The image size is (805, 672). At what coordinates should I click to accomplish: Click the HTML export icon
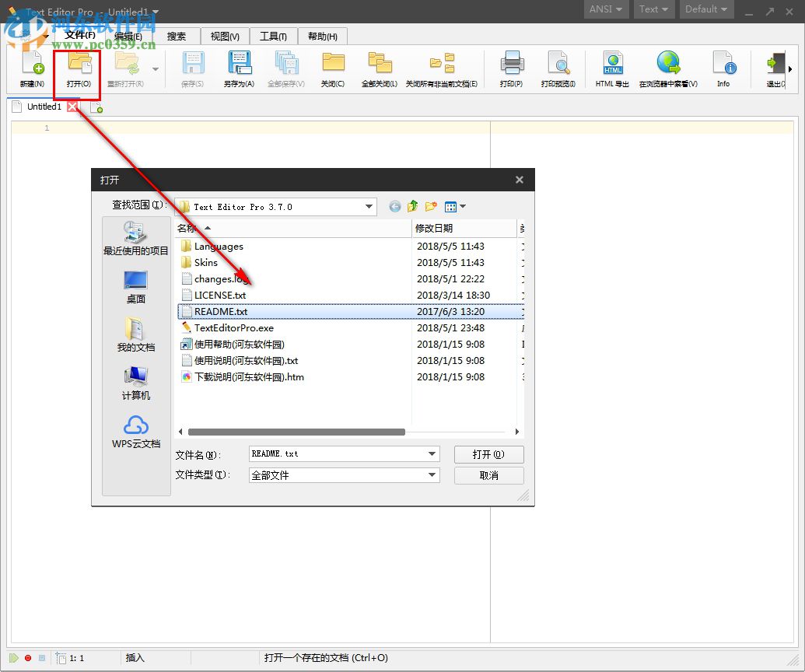[x=612, y=68]
